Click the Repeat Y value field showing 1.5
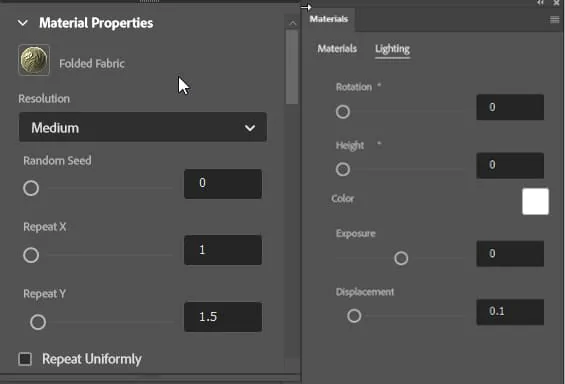This screenshot has width=565, height=384. (223, 317)
